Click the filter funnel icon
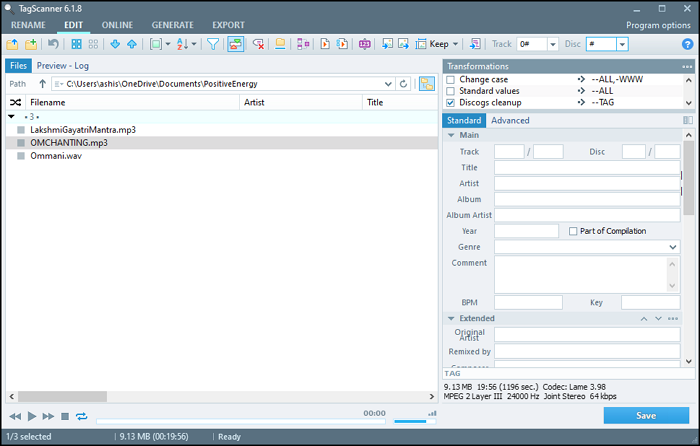The height and width of the screenshot is (446, 700). coord(213,44)
